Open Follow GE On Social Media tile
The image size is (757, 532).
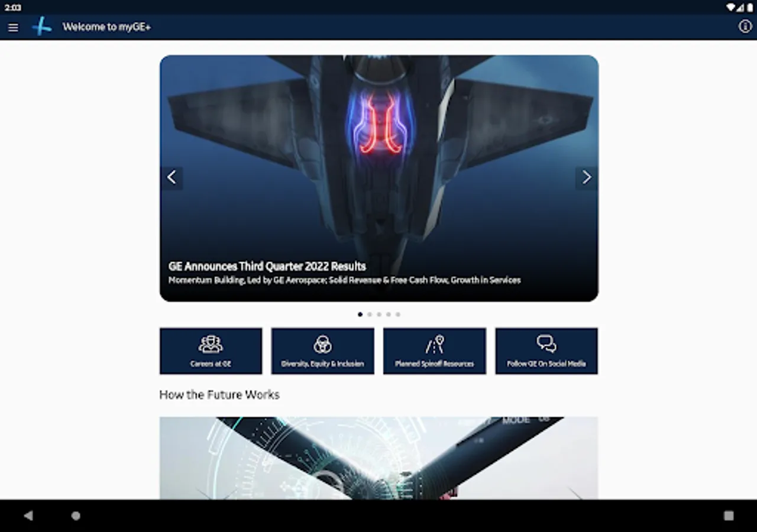(546, 351)
